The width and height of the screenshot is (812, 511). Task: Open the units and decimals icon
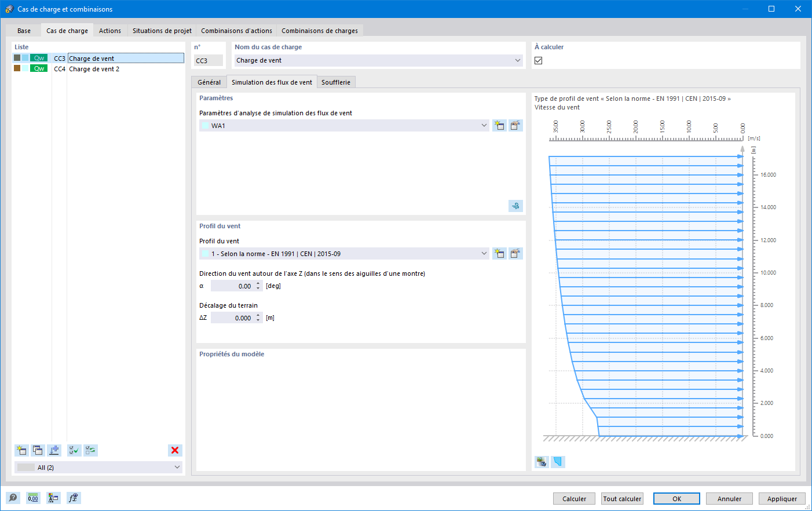33,498
